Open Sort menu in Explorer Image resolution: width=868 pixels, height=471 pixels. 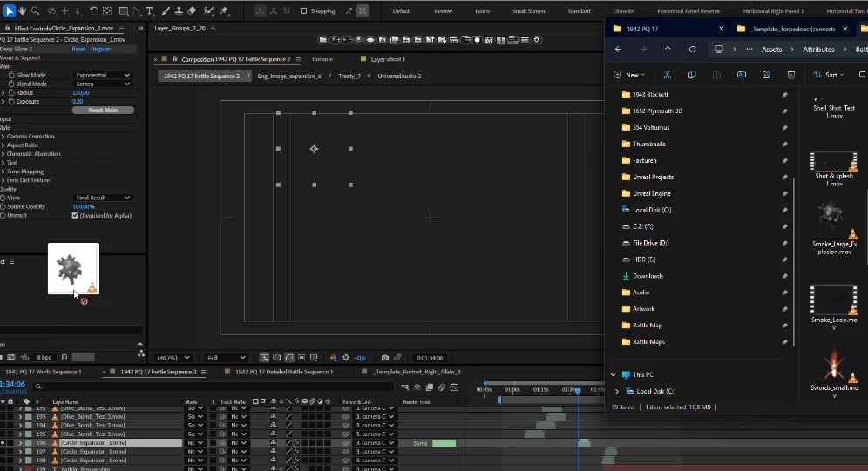pyautogui.click(x=829, y=75)
